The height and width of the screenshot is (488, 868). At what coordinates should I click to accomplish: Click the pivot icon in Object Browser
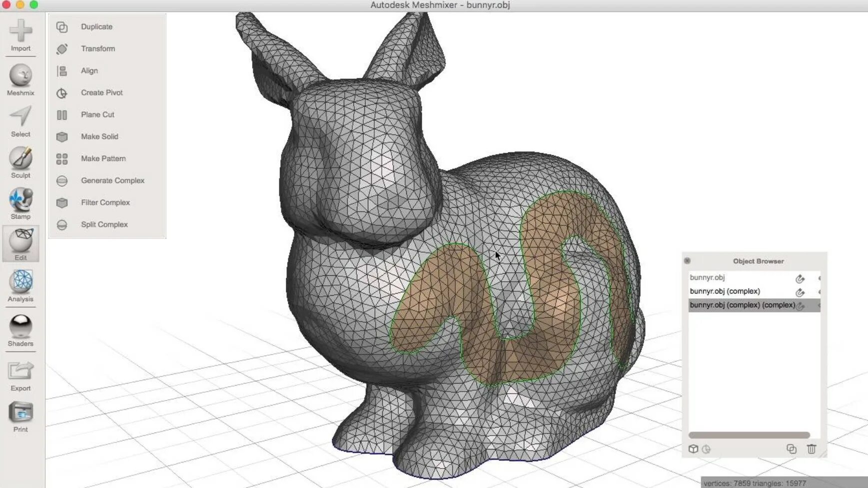click(706, 450)
